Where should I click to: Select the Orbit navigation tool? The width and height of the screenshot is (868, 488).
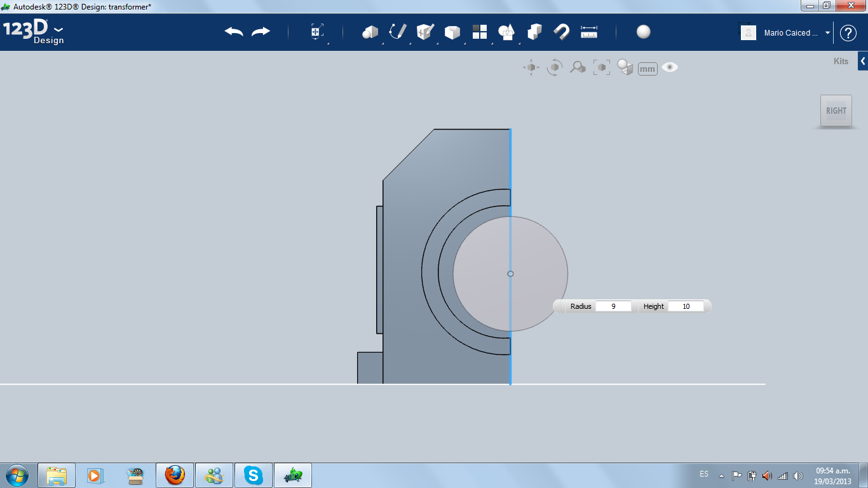[x=555, y=67]
